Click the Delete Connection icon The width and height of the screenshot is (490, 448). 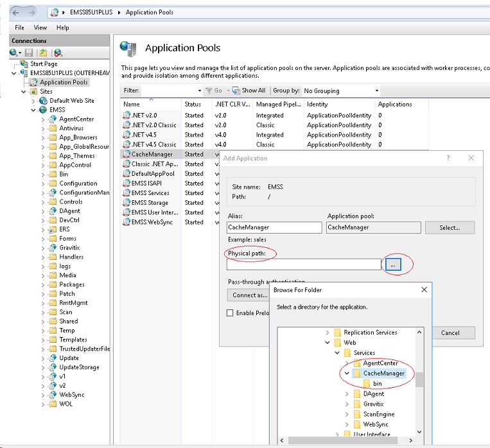point(58,53)
